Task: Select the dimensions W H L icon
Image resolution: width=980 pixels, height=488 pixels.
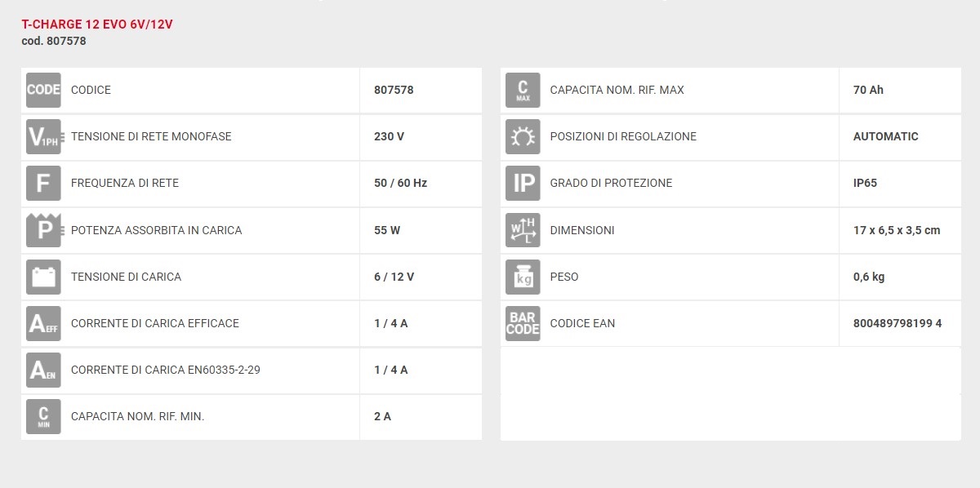Action: pyautogui.click(x=523, y=230)
